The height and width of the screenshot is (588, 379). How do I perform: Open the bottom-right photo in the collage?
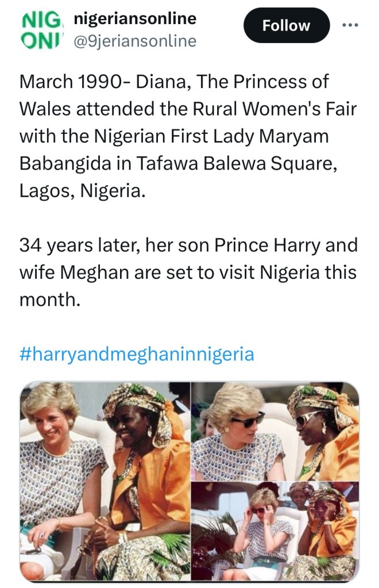click(276, 532)
